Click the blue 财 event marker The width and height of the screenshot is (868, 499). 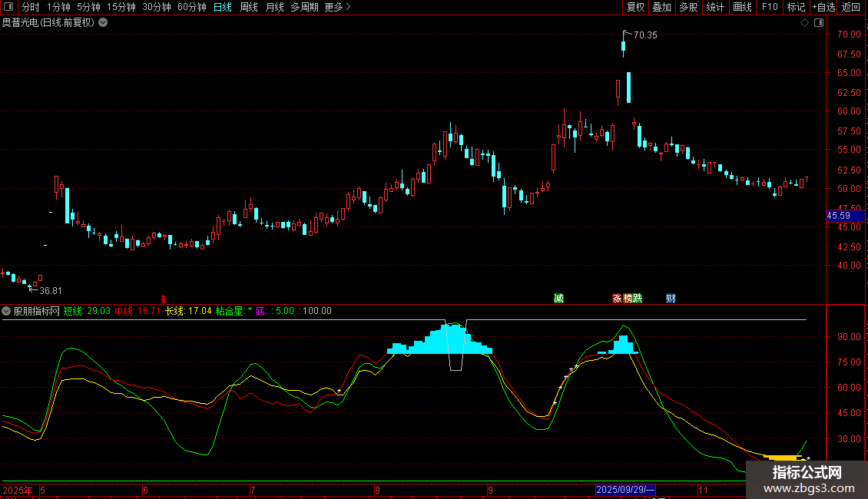point(671,299)
